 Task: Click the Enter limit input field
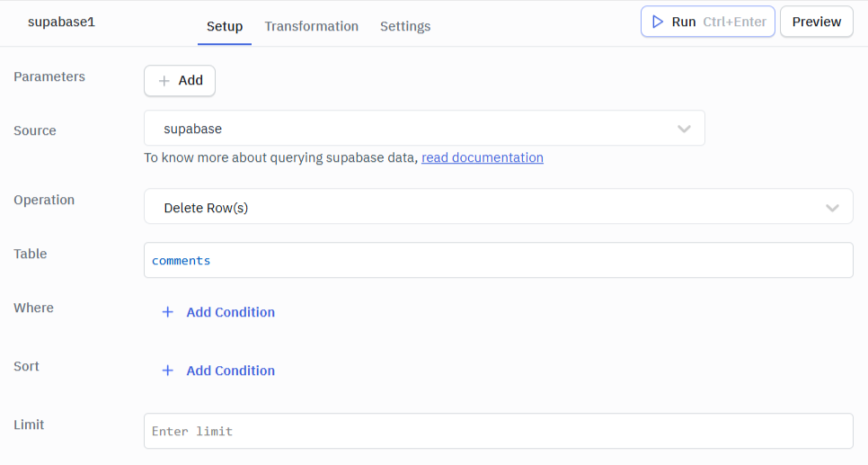click(x=498, y=431)
